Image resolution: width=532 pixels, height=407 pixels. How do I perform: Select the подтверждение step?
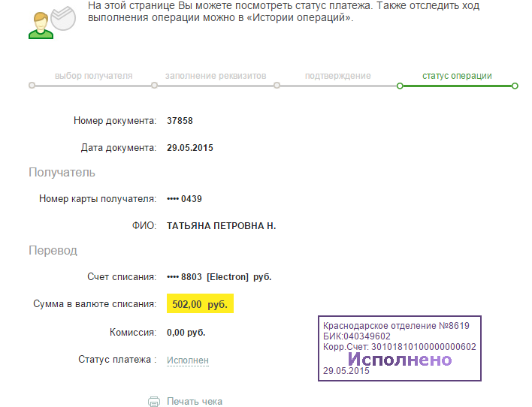(x=338, y=76)
